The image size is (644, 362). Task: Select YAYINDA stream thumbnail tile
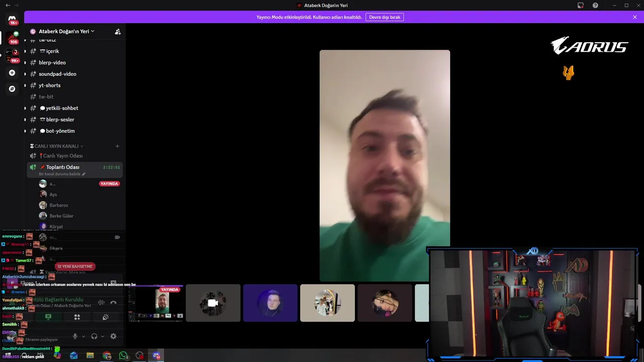156,303
